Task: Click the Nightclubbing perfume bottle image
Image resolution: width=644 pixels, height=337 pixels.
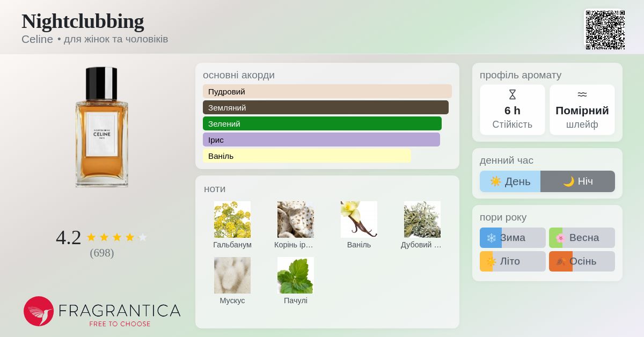Action: coord(102,127)
